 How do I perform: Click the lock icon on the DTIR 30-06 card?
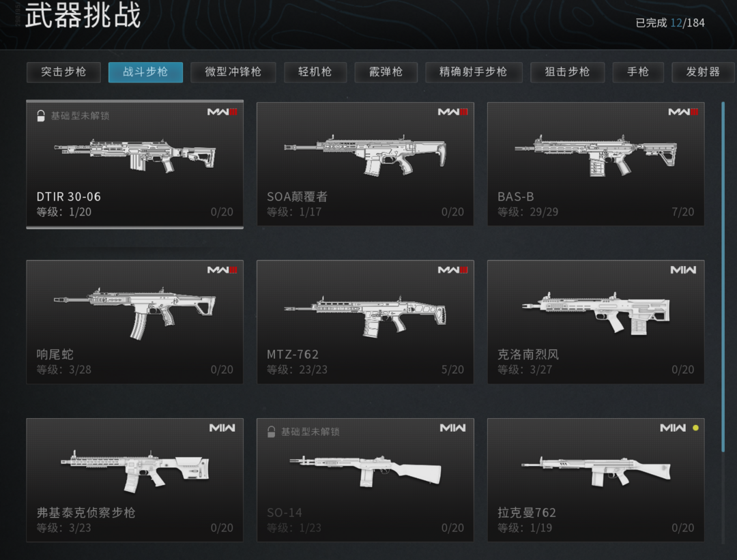click(41, 115)
